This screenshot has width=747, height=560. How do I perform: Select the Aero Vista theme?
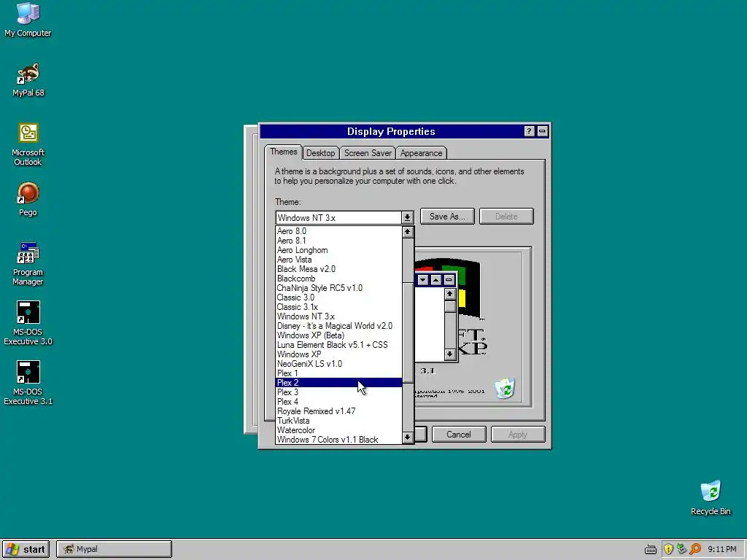click(x=338, y=260)
